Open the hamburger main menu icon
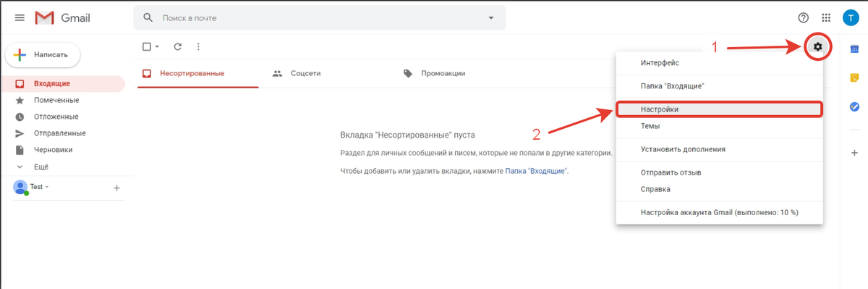Screen dimensions: 868x289 point(20,17)
